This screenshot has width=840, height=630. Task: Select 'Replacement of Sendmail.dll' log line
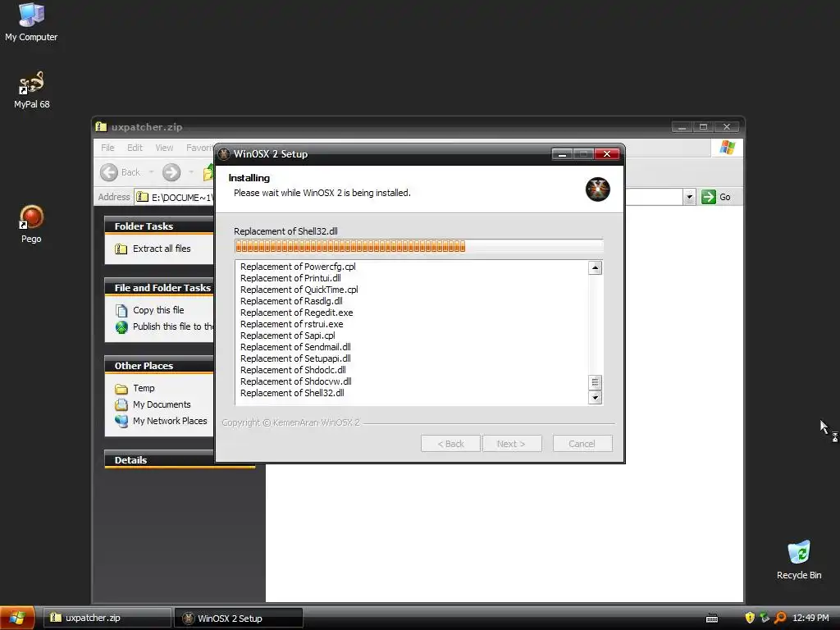tap(295, 347)
